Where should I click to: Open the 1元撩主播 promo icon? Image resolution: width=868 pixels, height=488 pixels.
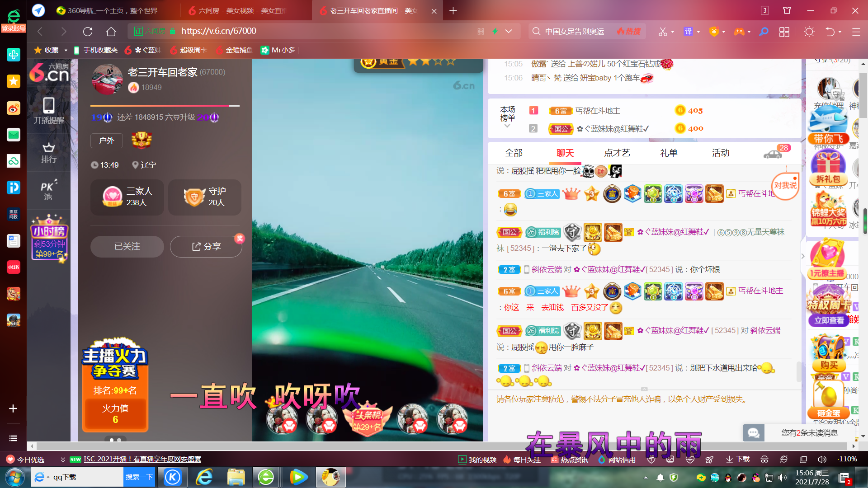coord(827,259)
